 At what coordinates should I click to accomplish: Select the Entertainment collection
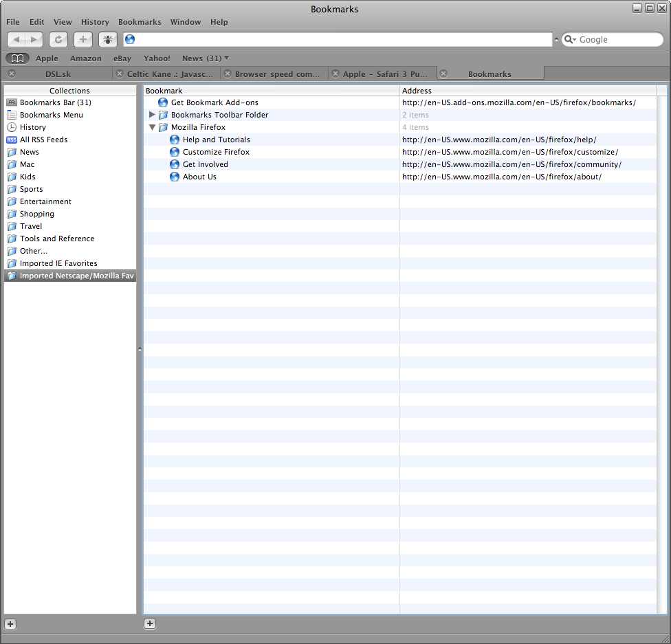point(70,201)
